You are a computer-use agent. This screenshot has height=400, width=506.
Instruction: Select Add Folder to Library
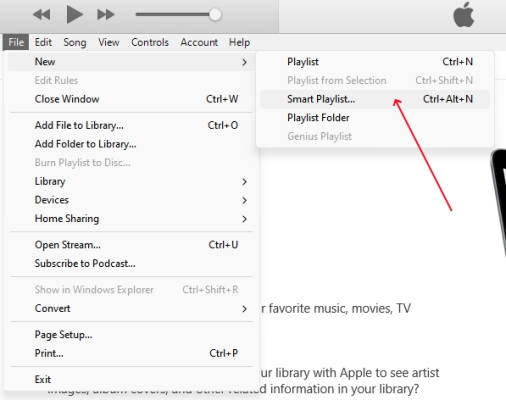tap(131, 144)
